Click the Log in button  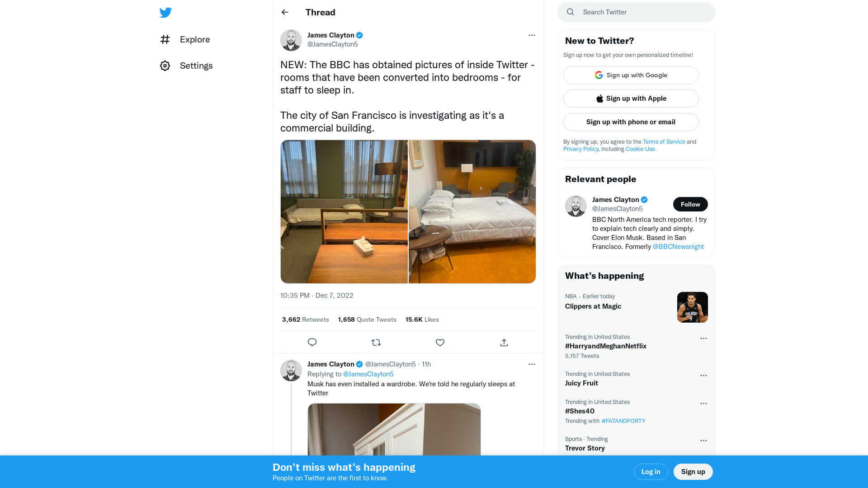(651, 471)
